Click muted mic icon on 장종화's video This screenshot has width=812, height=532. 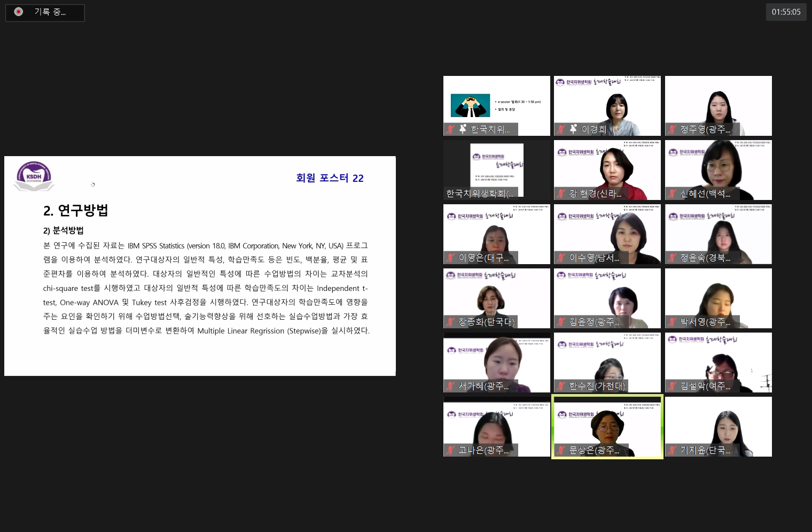(450, 322)
